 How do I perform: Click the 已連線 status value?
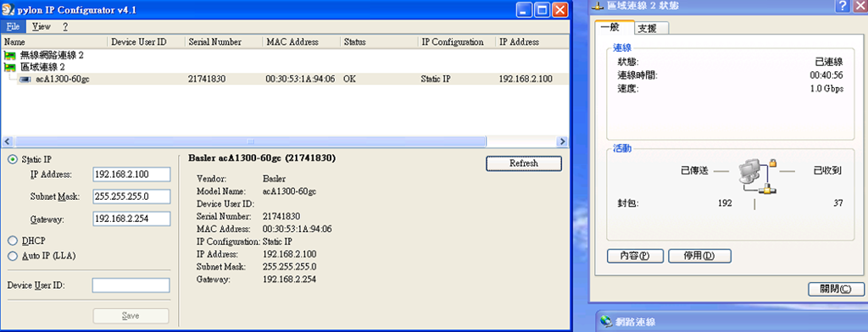[x=829, y=62]
